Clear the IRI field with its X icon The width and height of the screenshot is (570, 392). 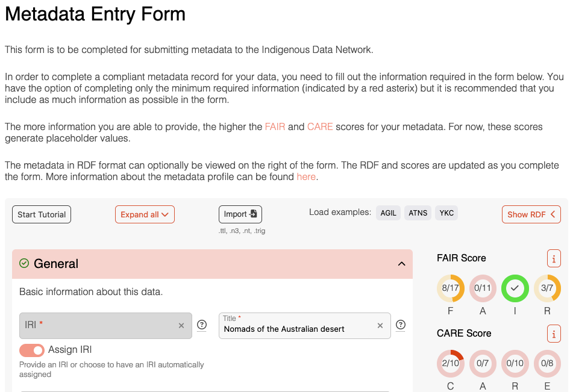point(181,326)
